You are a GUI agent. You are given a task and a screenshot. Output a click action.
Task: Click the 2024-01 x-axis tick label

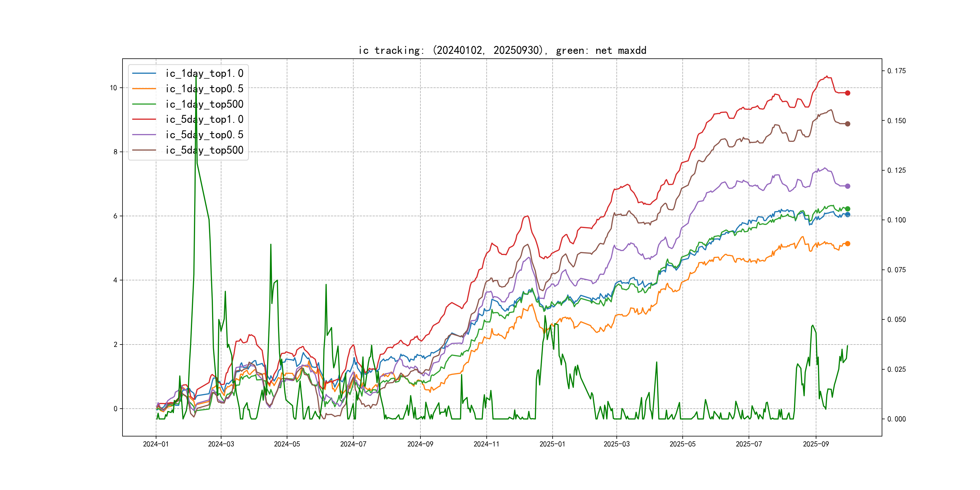click(x=155, y=444)
